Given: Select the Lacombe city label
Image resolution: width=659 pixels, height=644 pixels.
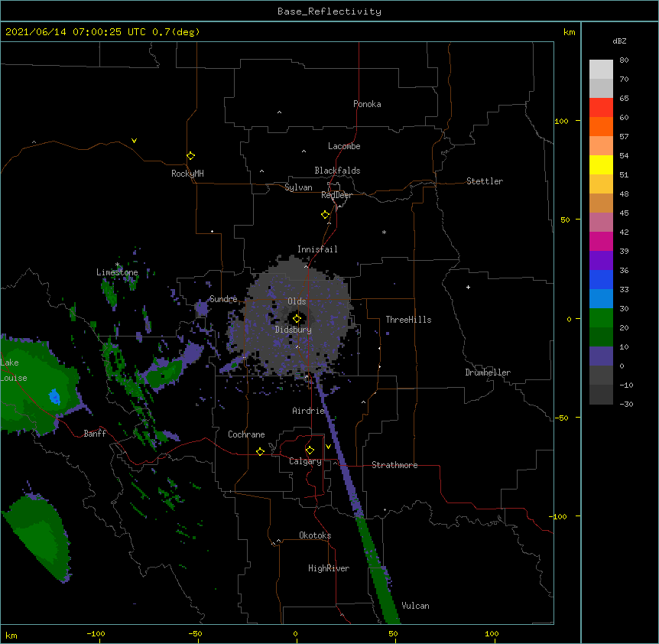Looking at the screenshot, I should pyautogui.click(x=344, y=146).
